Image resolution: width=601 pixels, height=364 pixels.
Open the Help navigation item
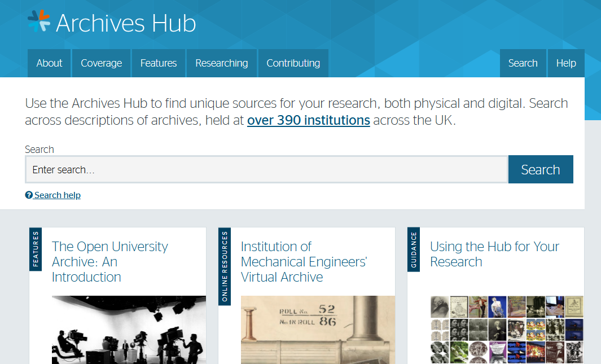tap(566, 63)
